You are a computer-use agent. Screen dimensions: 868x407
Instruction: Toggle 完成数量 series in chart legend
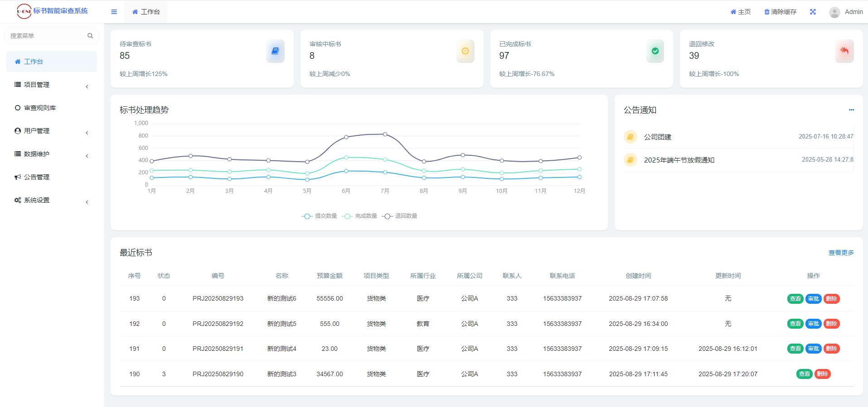[360, 216]
